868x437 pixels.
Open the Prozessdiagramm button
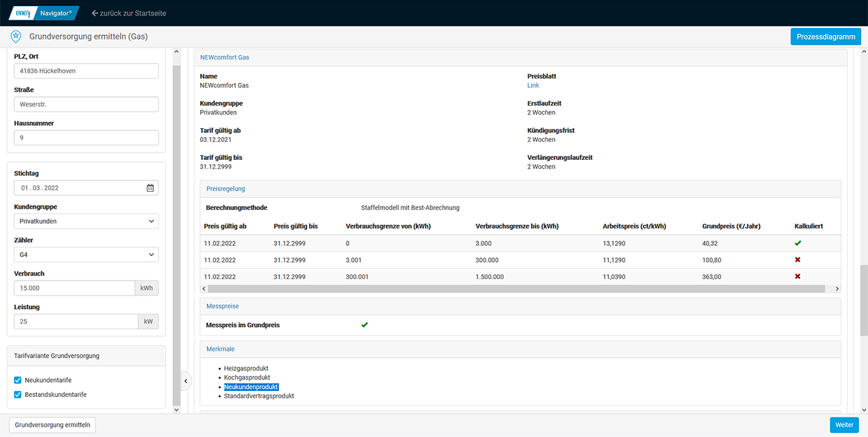tap(825, 37)
